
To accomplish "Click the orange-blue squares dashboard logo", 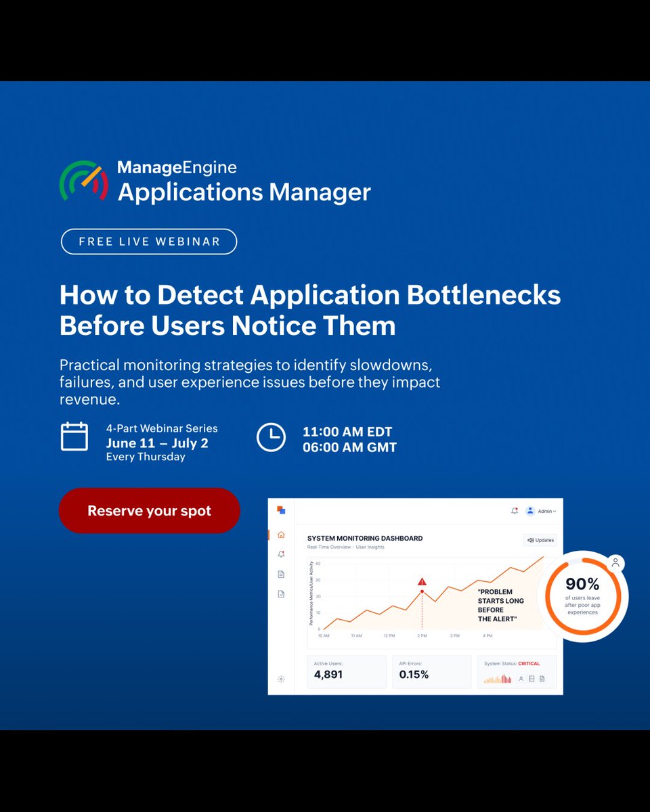I will [x=281, y=510].
